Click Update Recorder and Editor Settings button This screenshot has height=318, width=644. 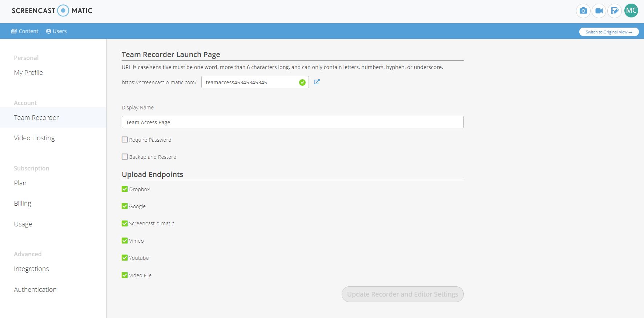(402, 294)
